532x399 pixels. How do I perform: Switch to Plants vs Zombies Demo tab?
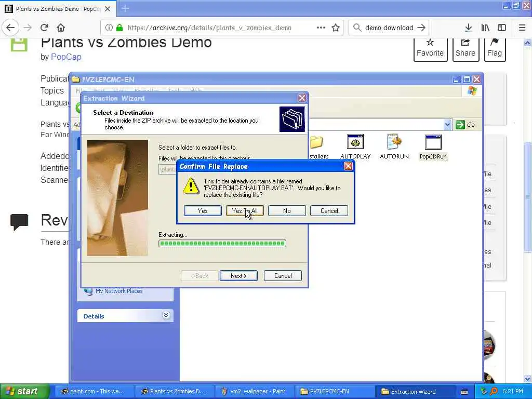tap(58, 8)
